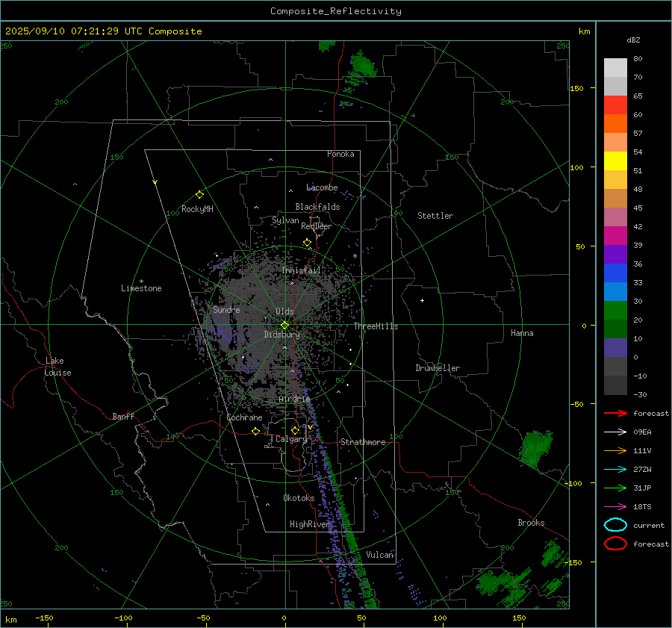The height and width of the screenshot is (628, 672).
Task: Click the yellow radar site diamond near Olds
Action: [284, 326]
